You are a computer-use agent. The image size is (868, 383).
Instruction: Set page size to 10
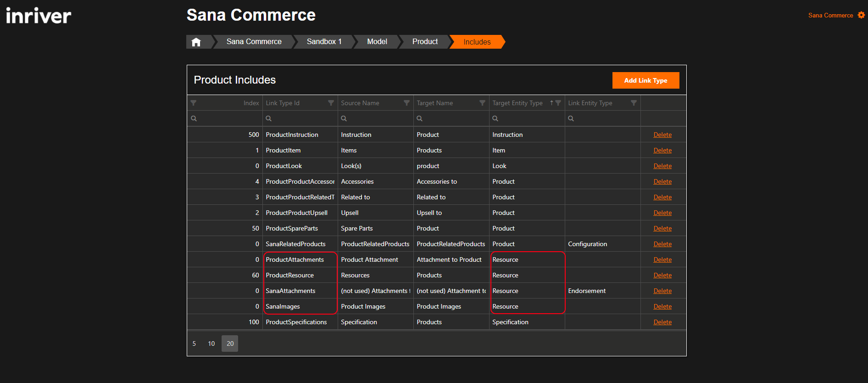coord(211,344)
